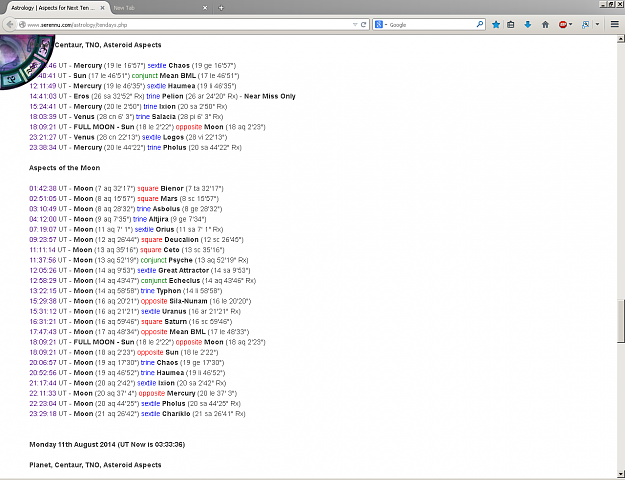625x480 pixels.
Task: Click 'Deucalion' in Moon square row
Action: click(x=181, y=240)
